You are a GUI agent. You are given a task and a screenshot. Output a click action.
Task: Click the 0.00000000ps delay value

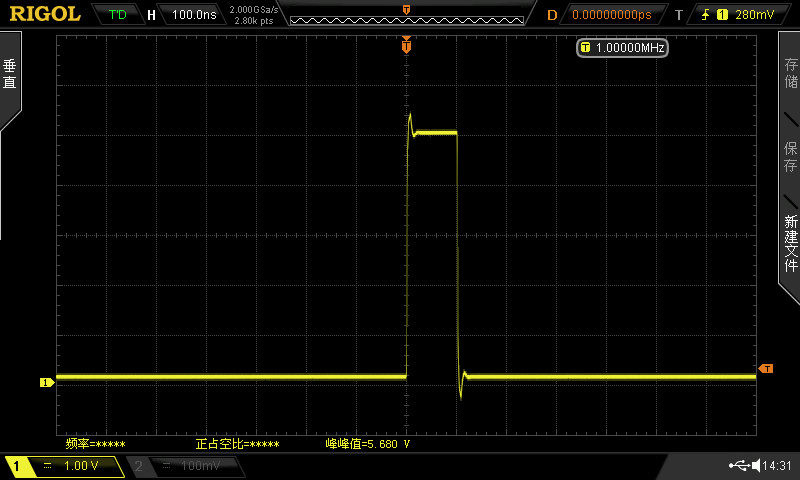click(x=611, y=15)
